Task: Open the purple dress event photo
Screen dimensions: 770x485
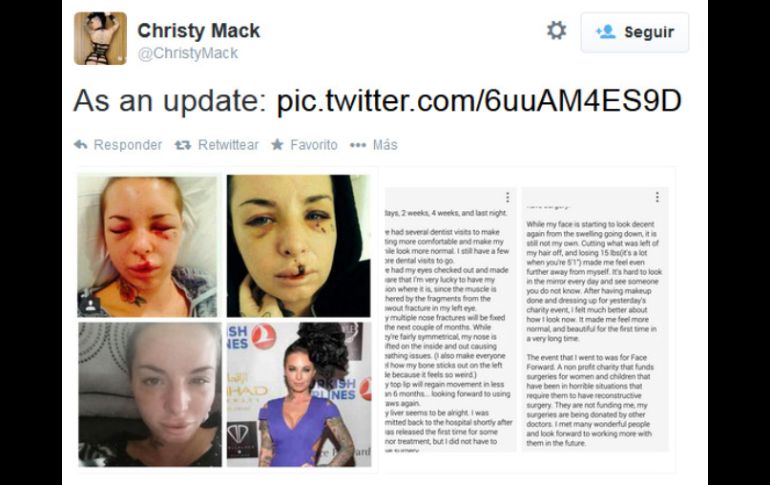Action: pyautogui.click(x=299, y=394)
